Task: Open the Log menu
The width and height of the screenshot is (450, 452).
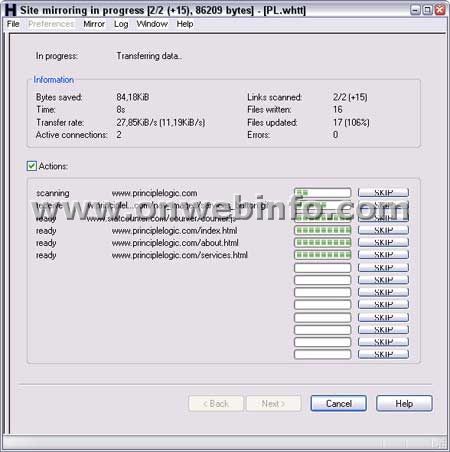Action: click(x=121, y=24)
